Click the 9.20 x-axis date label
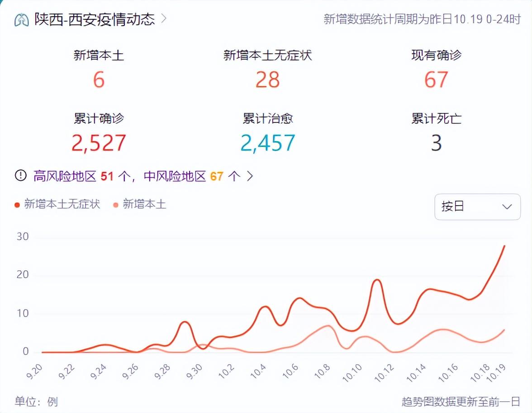532x413 pixels. click(34, 372)
